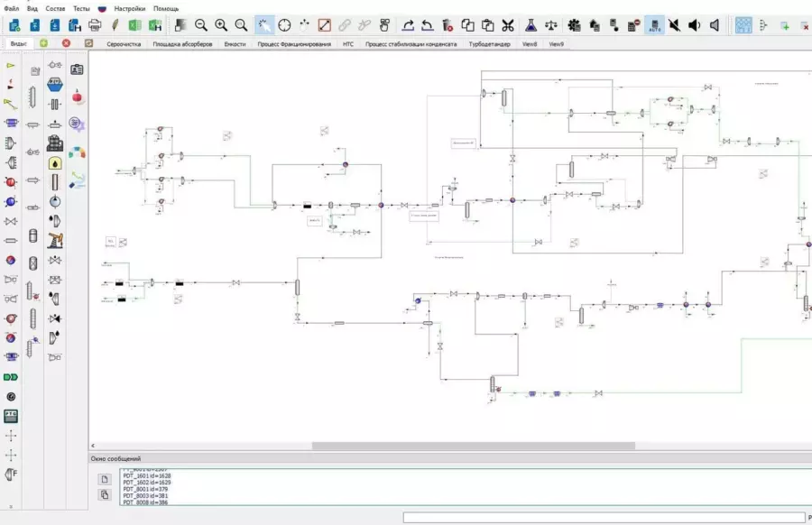Click the status bar input field
This screenshot has width=812, height=525.
604,517
